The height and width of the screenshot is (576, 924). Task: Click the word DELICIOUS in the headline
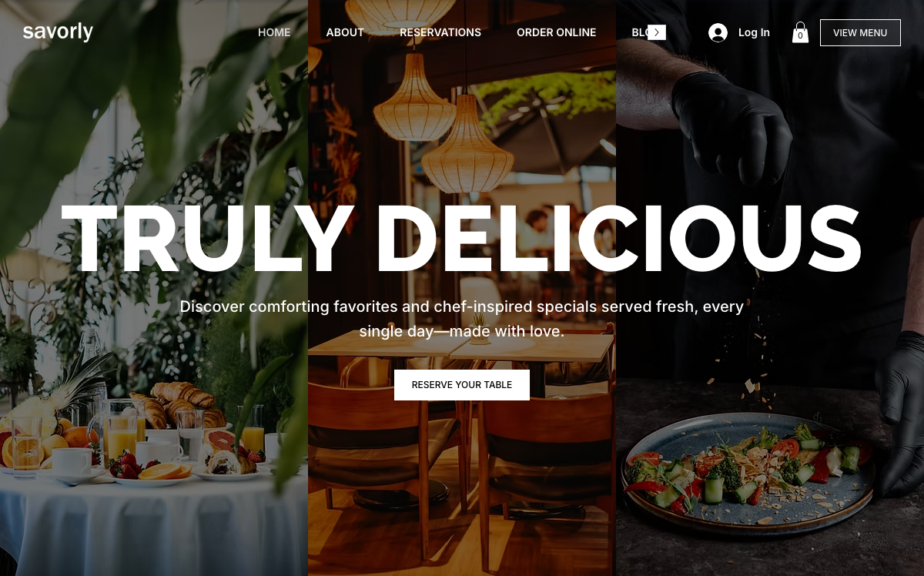click(x=618, y=239)
